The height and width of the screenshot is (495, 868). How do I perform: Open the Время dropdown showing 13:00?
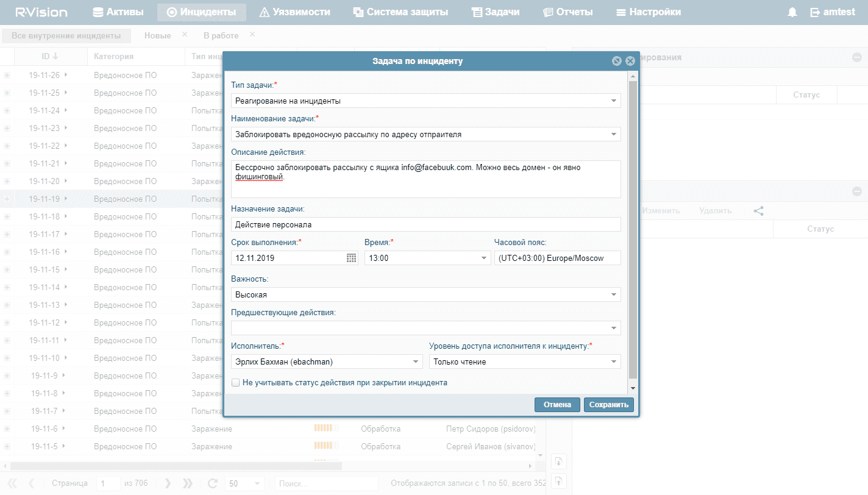(x=483, y=258)
